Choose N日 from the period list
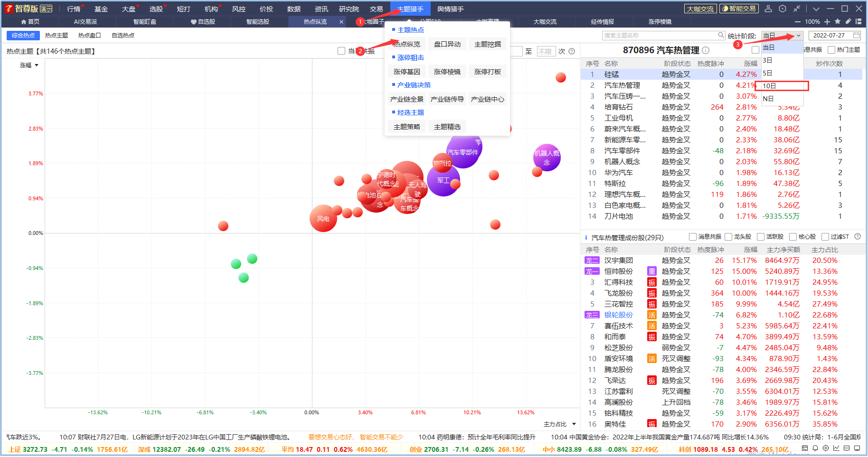Viewport: 868px width, 457px height. pyautogui.click(x=782, y=99)
